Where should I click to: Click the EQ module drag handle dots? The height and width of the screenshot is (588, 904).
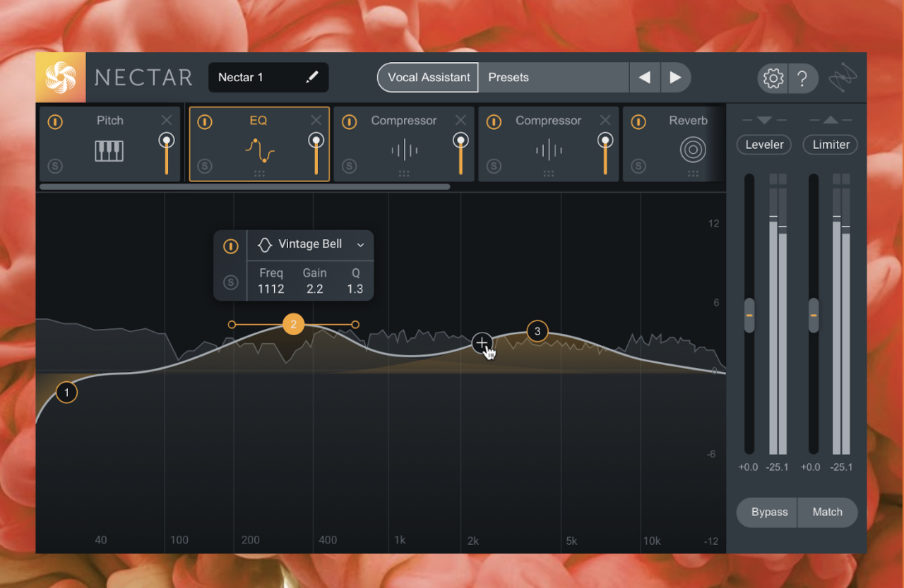coord(259,173)
